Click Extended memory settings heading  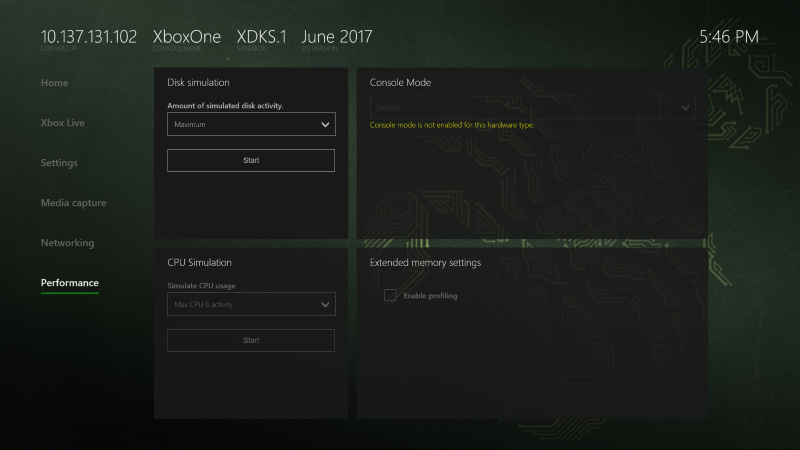[426, 262]
